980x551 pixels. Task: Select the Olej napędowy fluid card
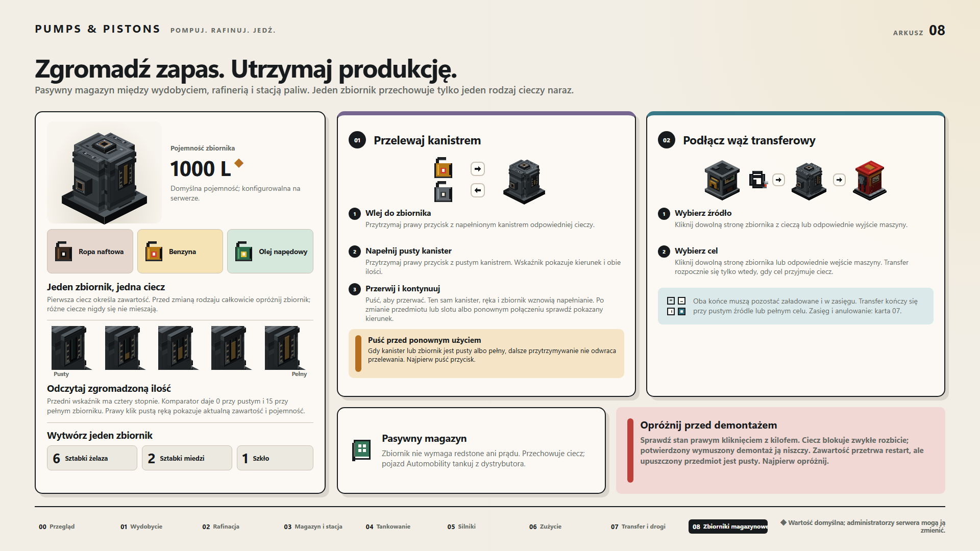coord(270,252)
